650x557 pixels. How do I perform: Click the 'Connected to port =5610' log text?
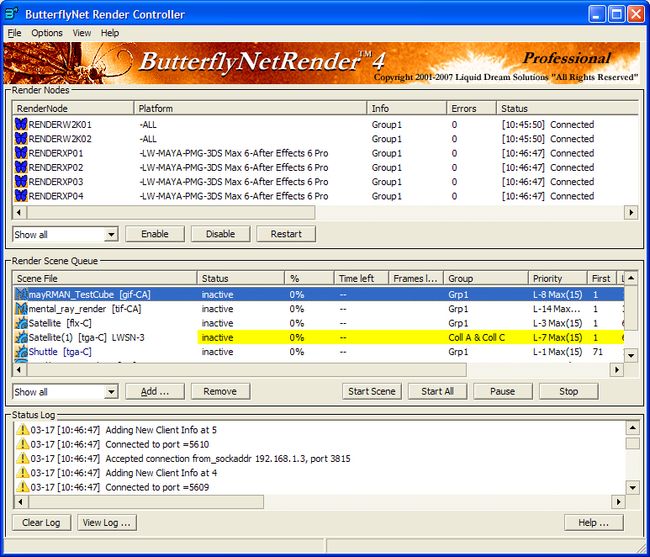[157, 444]
